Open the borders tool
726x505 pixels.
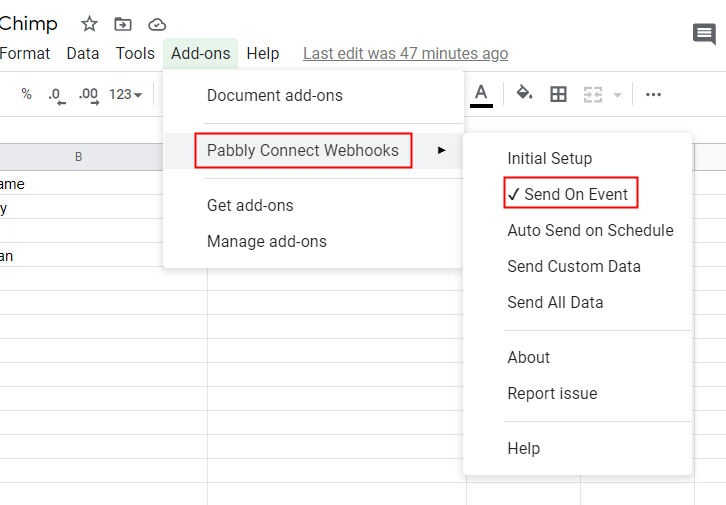(x=558, y=94)
